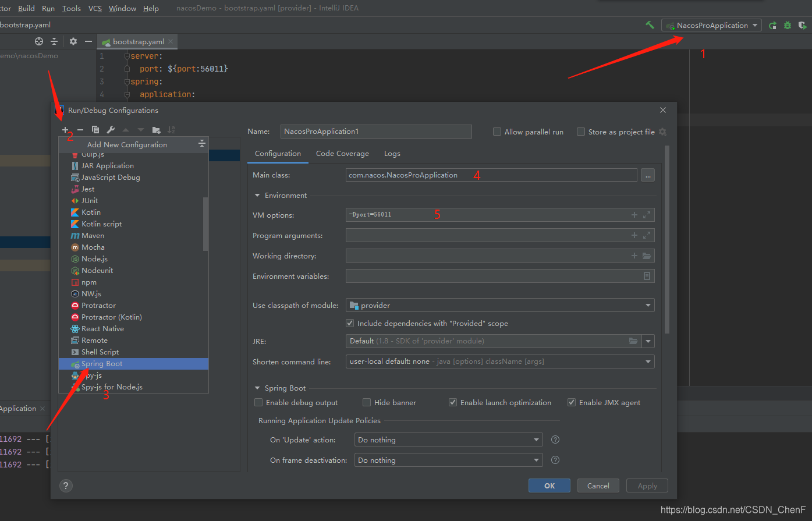Toggle the Store as project file checkbox

[x=581, y=132]
